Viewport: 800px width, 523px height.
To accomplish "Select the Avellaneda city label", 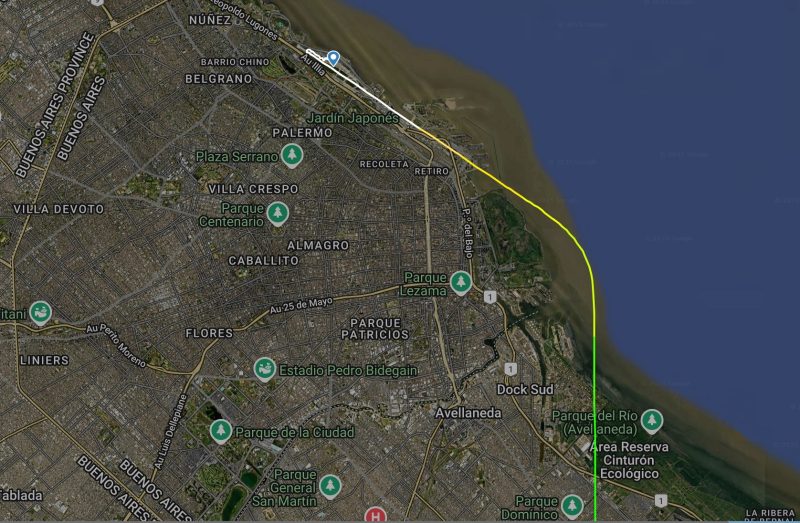I will click(468, 413).
